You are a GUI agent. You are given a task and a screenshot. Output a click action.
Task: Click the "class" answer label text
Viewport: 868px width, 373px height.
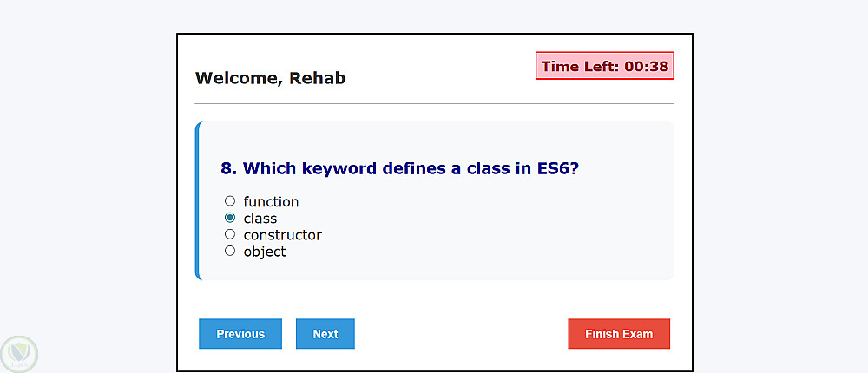(260, 219)
